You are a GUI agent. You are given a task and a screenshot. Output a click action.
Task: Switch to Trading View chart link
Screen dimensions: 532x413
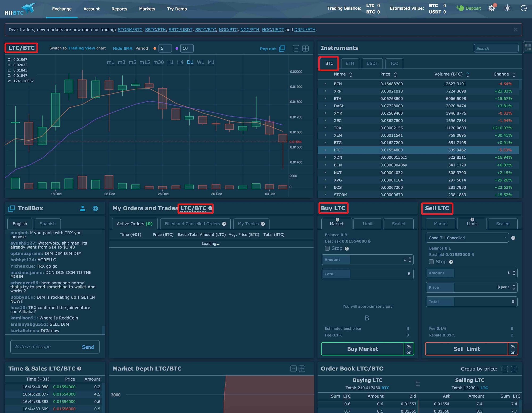click(x=81, y=48)
